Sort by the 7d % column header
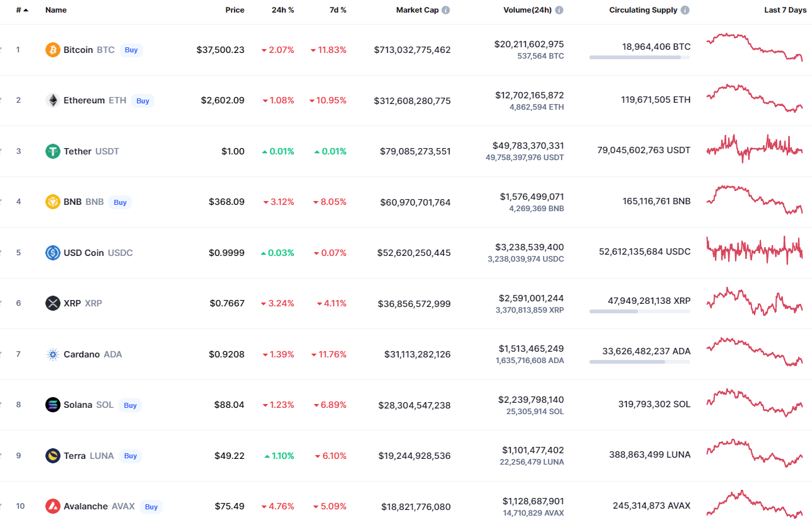This screenshot has height=527, width=812. pos(338,10)
